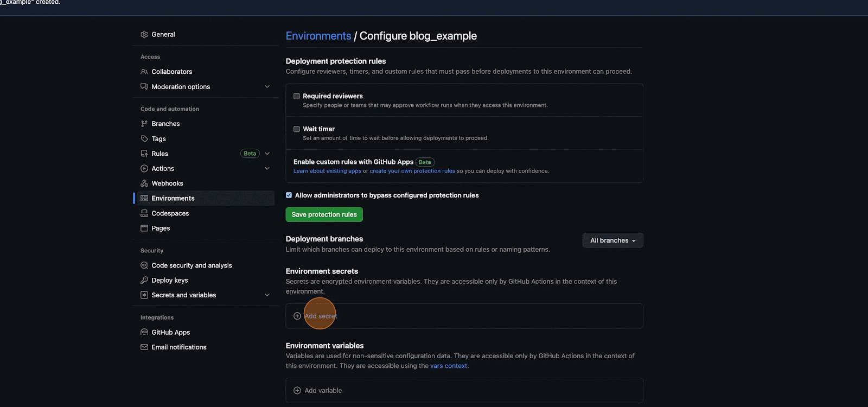Click the Environments breadcrumb link

(x=318, y=36)
